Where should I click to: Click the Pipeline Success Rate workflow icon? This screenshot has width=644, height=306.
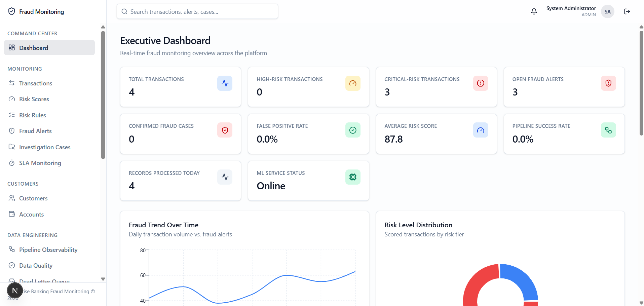pos(608,130)
